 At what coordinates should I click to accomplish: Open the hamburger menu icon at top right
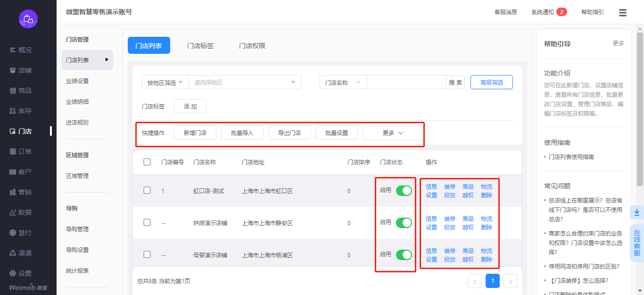tap(623, 13)
